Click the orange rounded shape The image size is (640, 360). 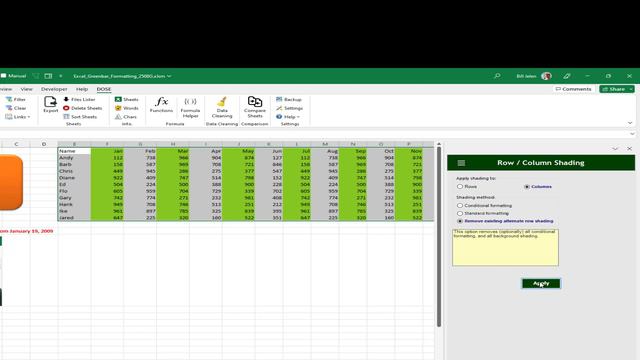click(x=11, y=182)
